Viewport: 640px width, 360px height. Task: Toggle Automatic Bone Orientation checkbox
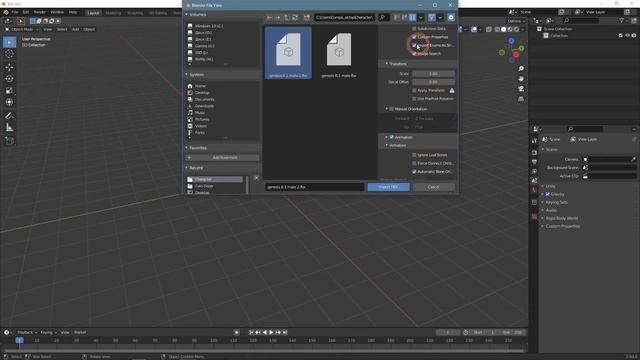coord(414,172)
